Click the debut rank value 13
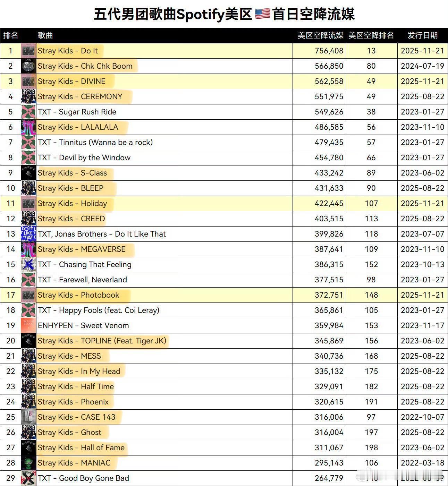Viewport: 448px width, 486px height. (x=371, y=51)
